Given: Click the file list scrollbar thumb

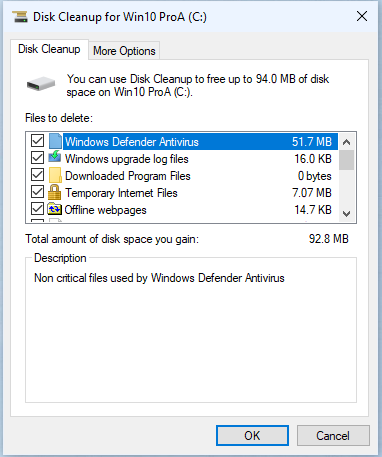Looking at the screenshot, I should (346, 160).
